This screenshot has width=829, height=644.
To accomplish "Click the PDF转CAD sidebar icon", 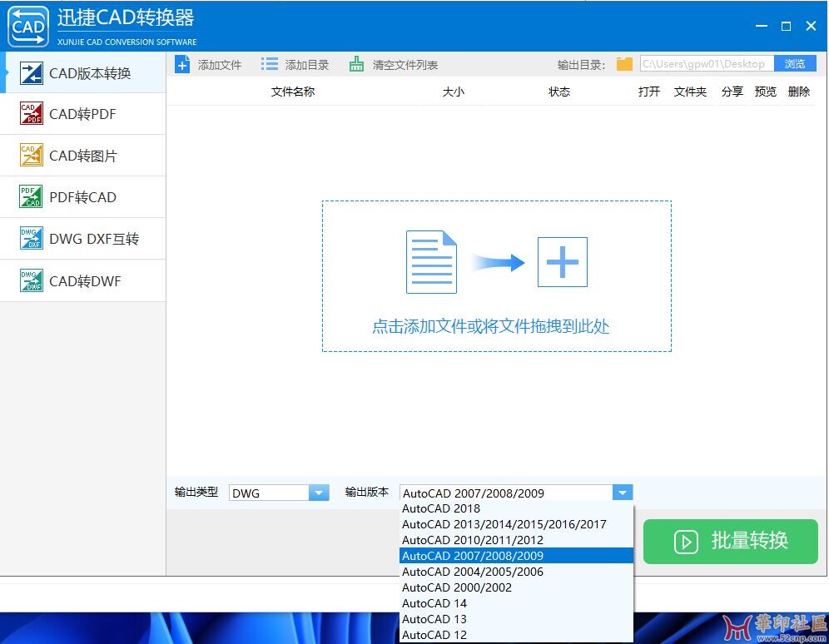I will (31, 196).
